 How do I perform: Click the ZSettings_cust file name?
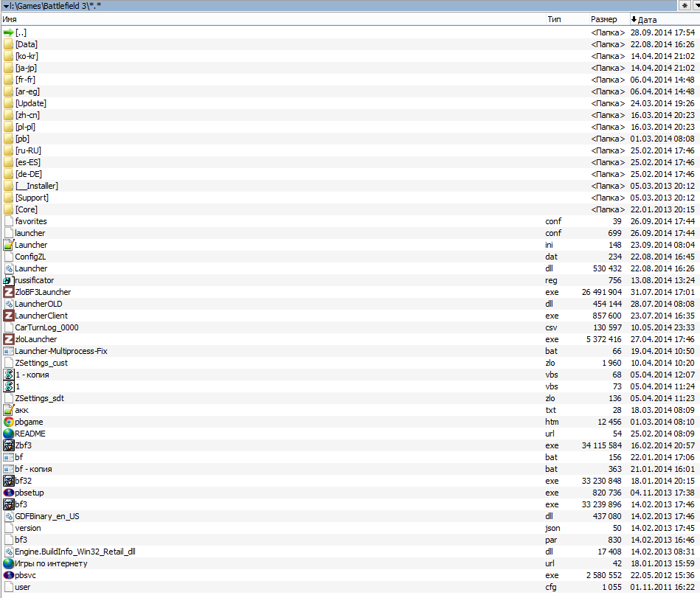(41, 363)
